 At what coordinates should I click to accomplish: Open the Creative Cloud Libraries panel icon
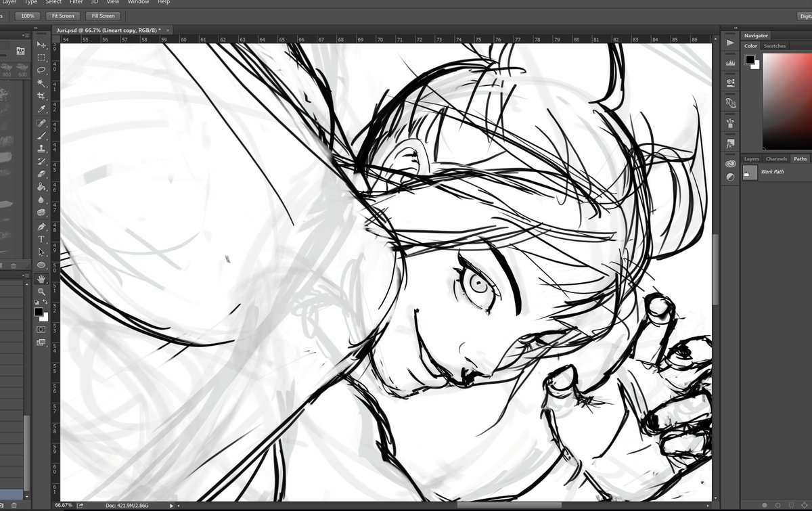coord(730,164)
